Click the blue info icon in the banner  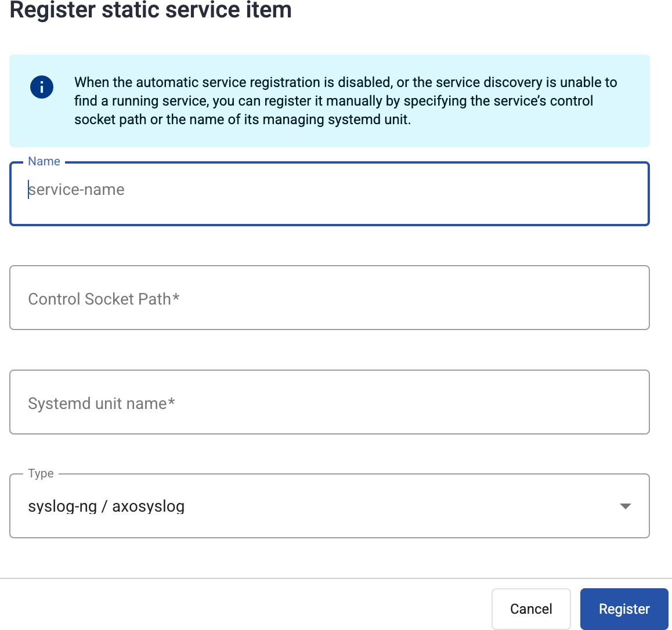click(x=41, y=87)
